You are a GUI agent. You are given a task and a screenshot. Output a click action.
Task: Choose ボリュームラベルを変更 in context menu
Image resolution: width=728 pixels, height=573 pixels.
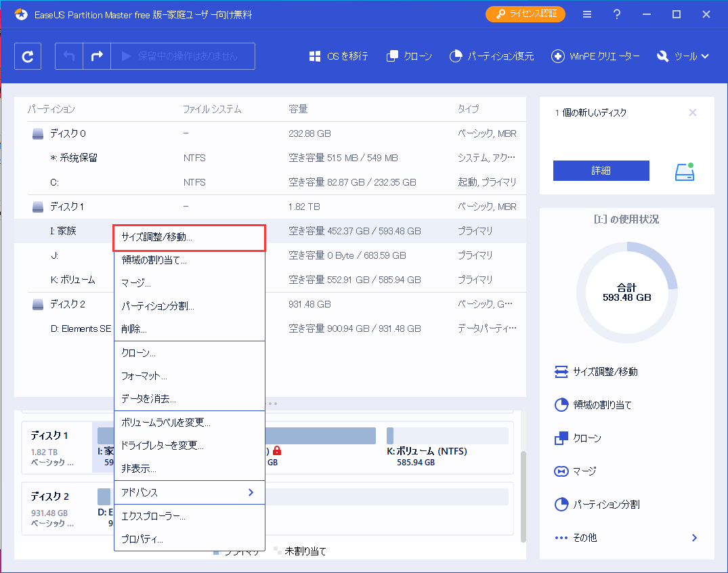[x=190, y=423]
